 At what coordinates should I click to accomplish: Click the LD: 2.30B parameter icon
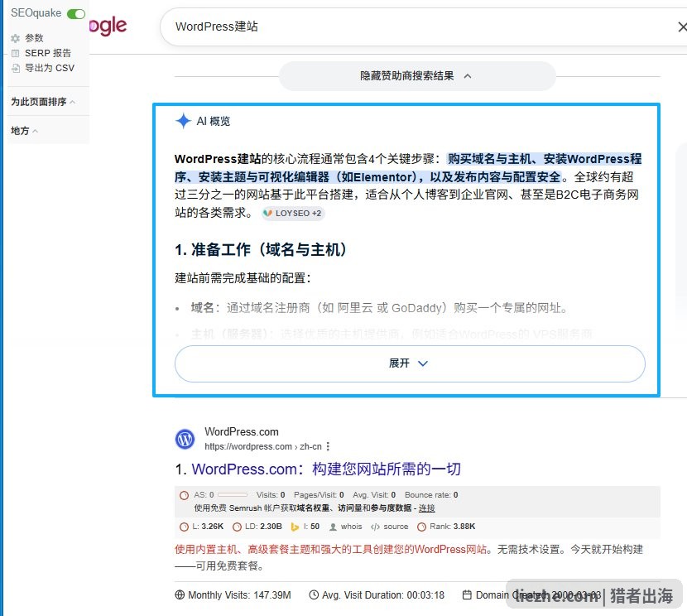tap(237, 527)
